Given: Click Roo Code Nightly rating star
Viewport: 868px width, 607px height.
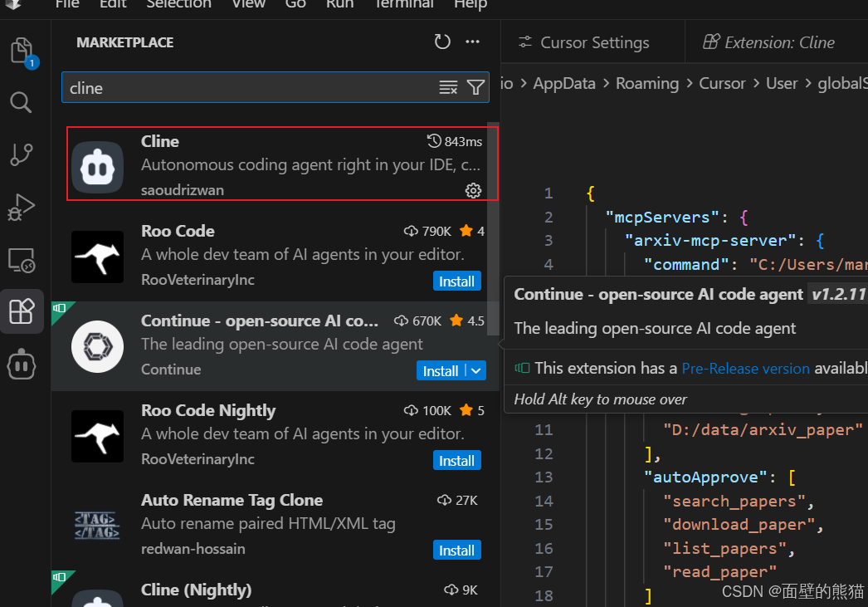Looking at the screenshot, I should [466, 410].
